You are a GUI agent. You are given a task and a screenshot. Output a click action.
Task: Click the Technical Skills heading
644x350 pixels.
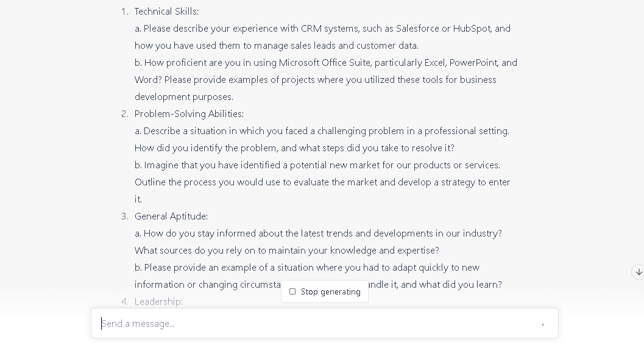166,12
